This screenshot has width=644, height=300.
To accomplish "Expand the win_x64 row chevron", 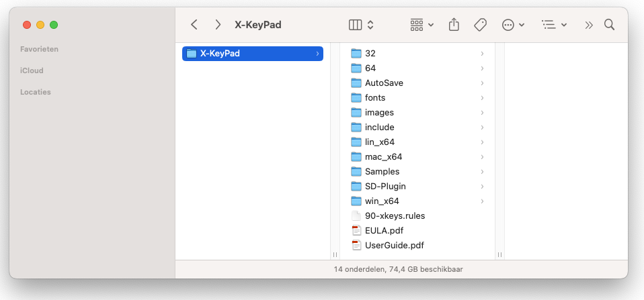I will 482,201.
